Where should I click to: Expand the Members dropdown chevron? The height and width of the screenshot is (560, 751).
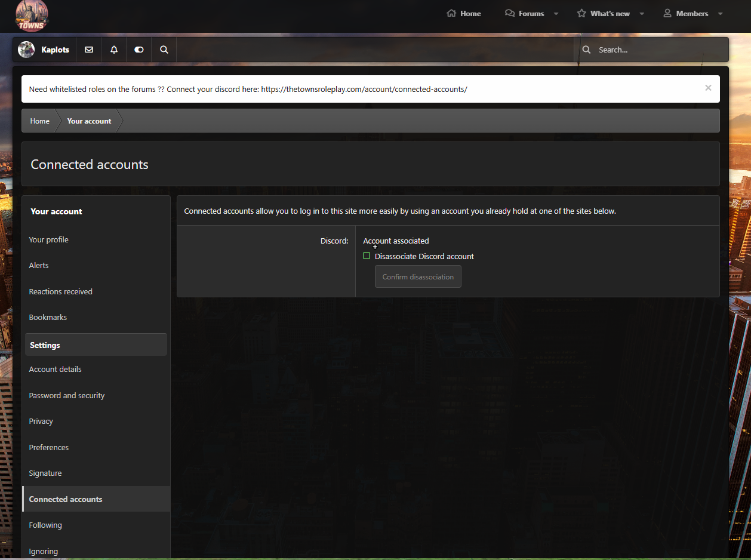pyautogui.click(x=720, y=13)
